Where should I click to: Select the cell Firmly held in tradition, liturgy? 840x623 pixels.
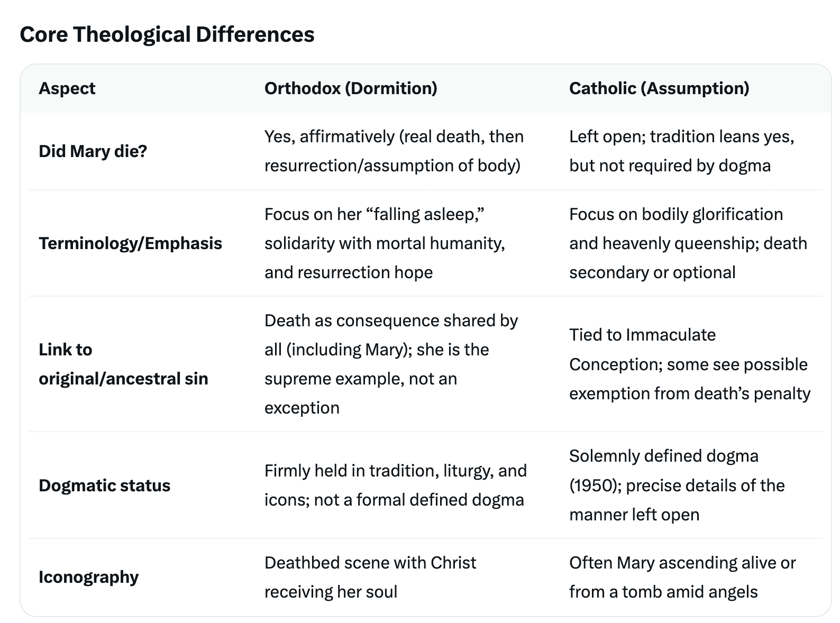click(396, 485)
